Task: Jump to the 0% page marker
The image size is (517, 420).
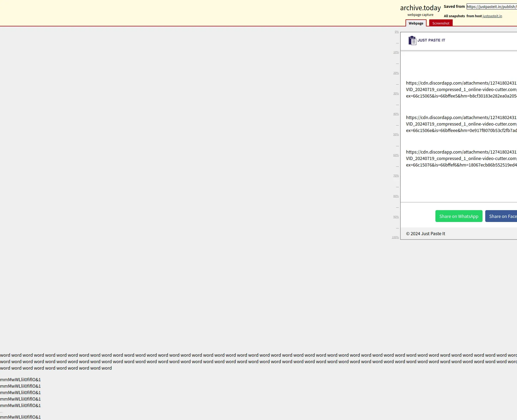Action: tap(397, 32)
